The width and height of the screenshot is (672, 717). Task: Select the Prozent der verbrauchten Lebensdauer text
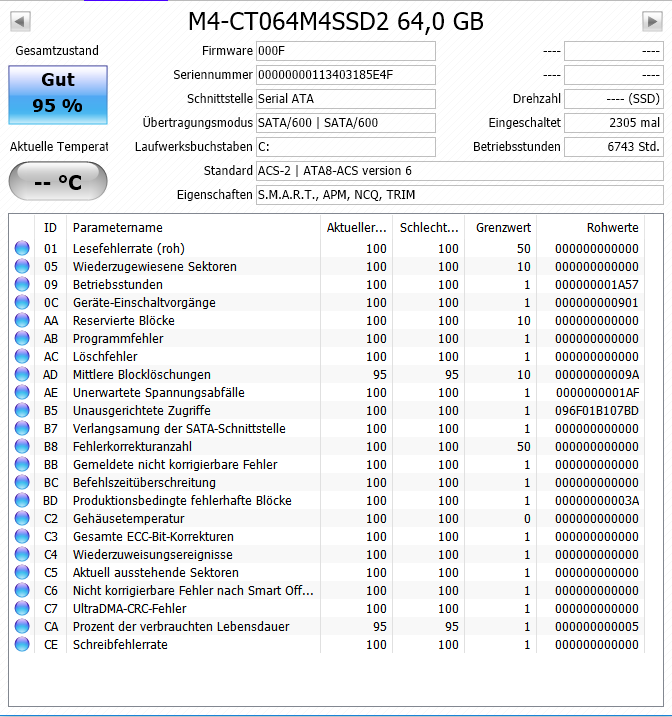(181, 626)
